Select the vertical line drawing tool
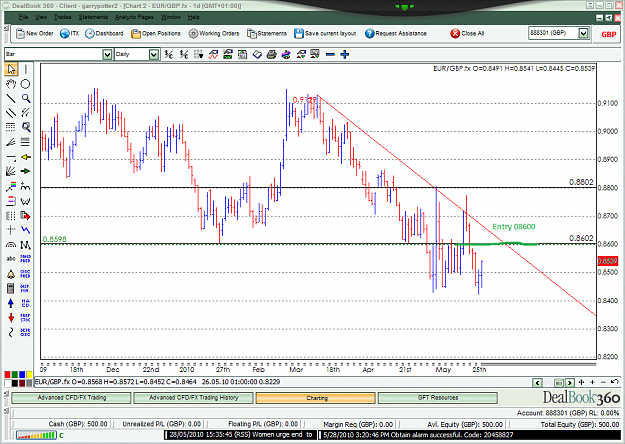The width and height of the screenshot is (625, 444). [26, 69]
